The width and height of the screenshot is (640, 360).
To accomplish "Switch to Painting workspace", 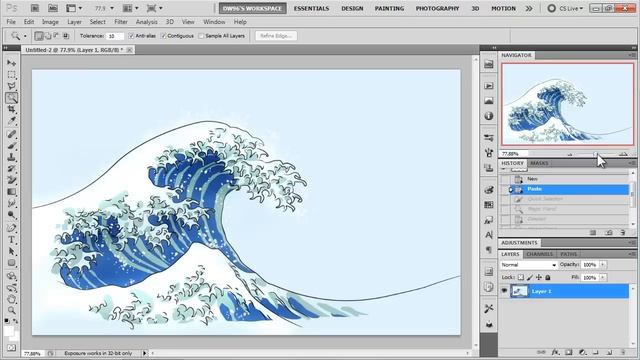I will [x=389, y=8].
